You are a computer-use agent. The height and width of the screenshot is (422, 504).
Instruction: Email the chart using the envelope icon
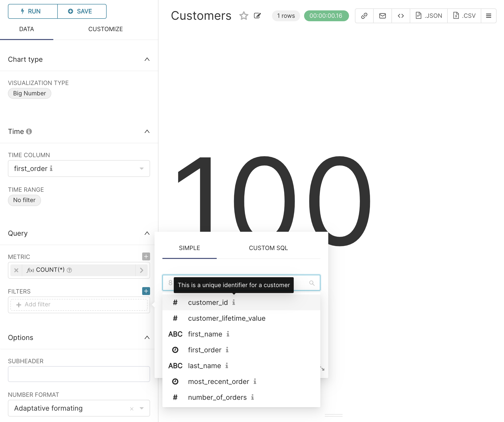382,16
